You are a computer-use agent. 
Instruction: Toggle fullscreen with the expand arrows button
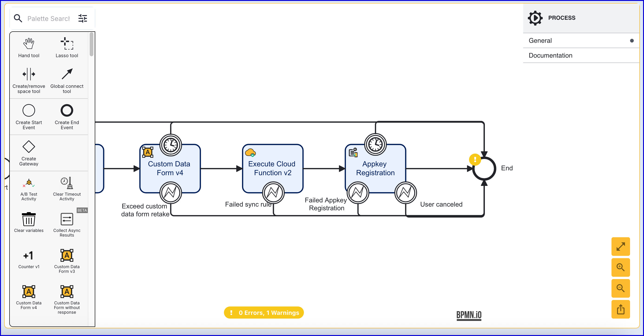click(621, 247)
